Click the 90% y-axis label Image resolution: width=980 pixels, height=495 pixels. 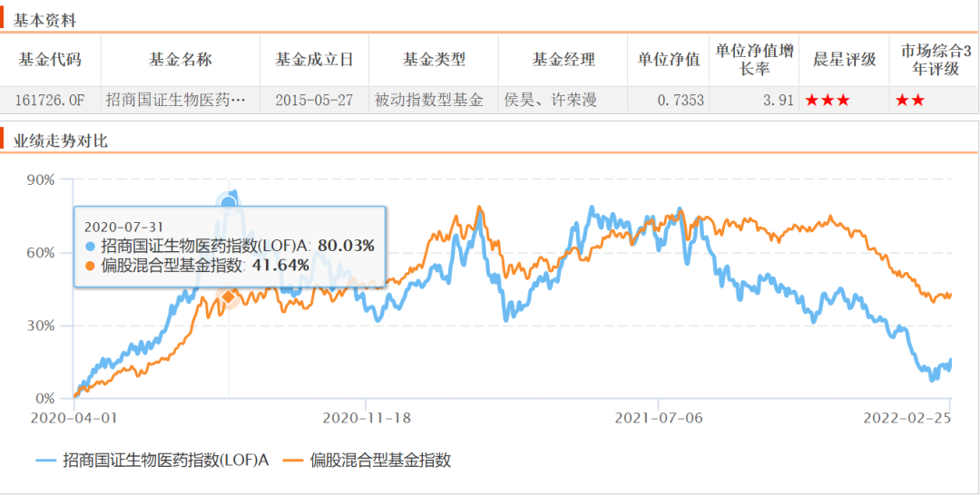40,180
